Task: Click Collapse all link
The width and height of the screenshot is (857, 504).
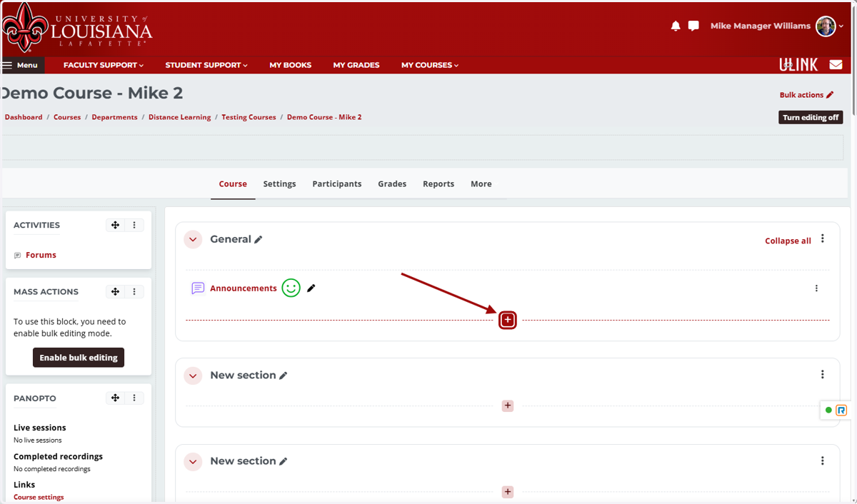Action: point(788,241)
